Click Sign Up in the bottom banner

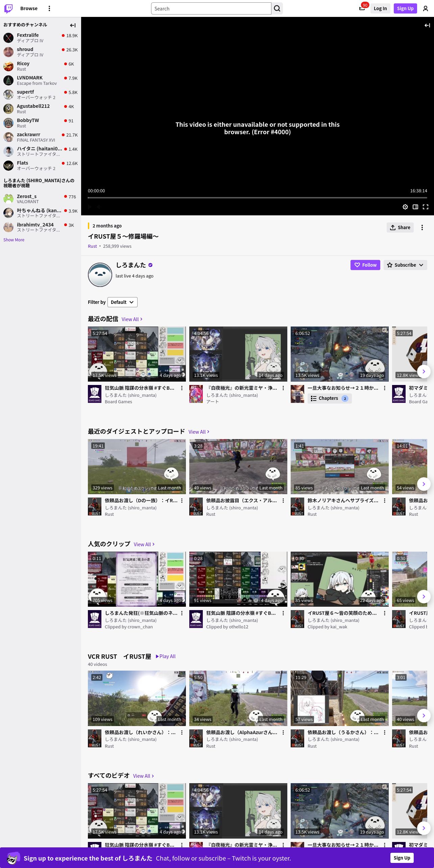pos(402,858)
